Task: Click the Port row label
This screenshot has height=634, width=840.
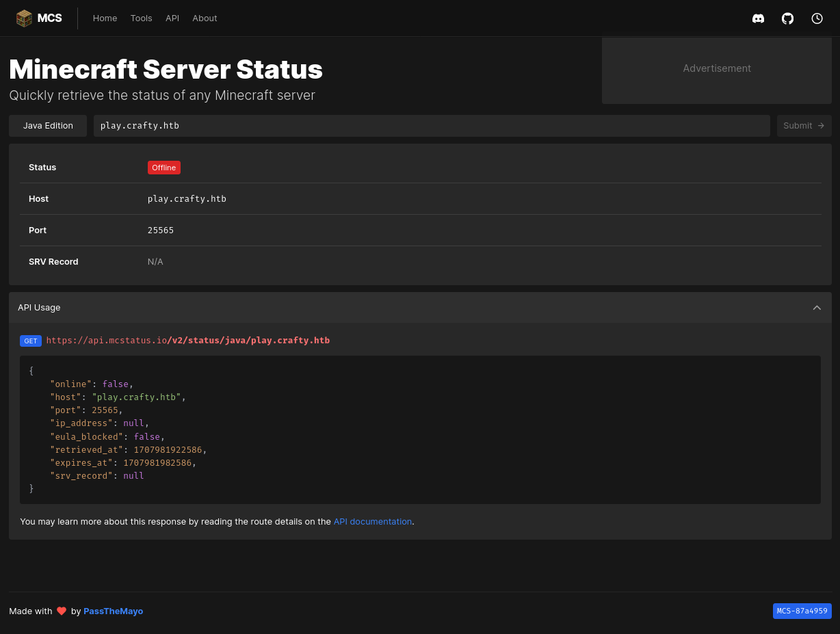Action: pos(38,230)
